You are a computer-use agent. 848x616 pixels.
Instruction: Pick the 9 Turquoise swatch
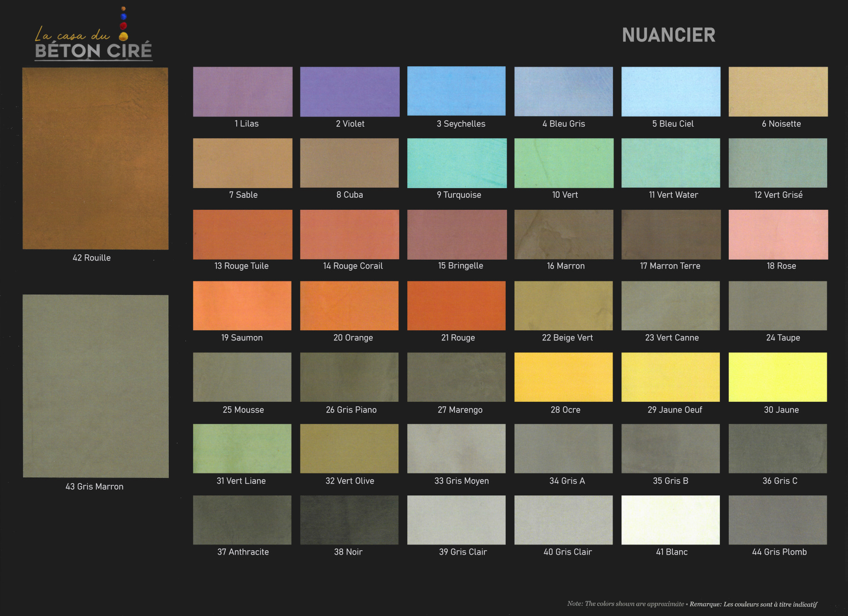click(x=457, y=163)
